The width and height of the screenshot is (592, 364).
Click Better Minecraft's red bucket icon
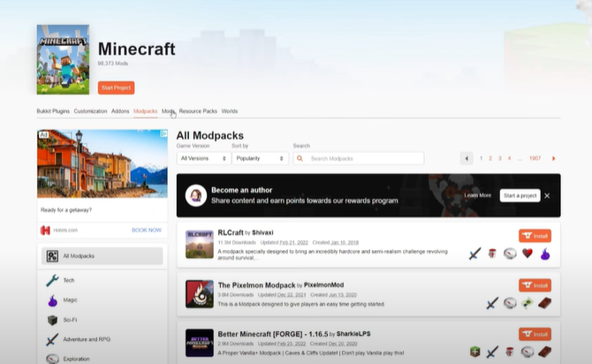pyautogui.click(x=510, y=352)
